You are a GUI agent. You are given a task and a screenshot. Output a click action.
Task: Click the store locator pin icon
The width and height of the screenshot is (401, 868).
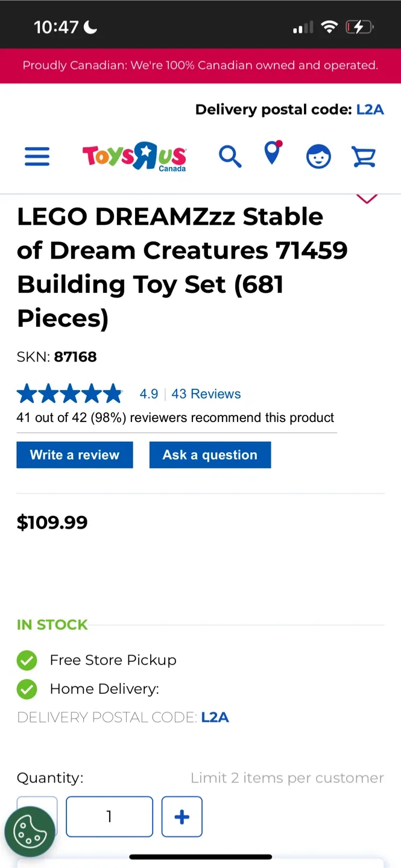pos(273,156)
